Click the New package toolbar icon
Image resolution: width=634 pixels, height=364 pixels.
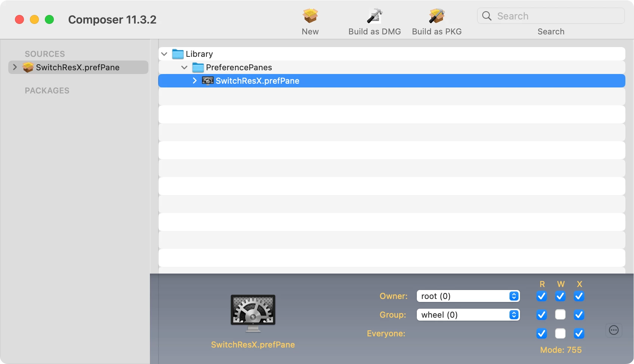pyautogui.click(x=310, y=16)
